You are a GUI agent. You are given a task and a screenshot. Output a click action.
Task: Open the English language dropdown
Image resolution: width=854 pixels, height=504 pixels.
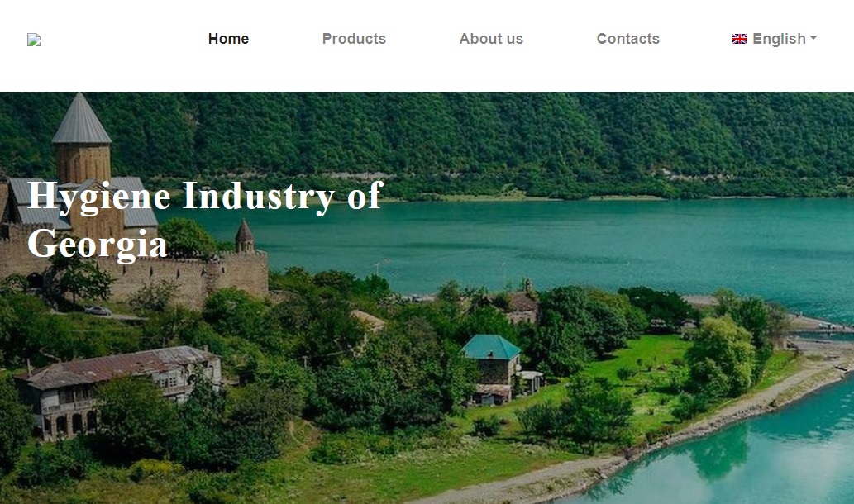click(775, 39)
